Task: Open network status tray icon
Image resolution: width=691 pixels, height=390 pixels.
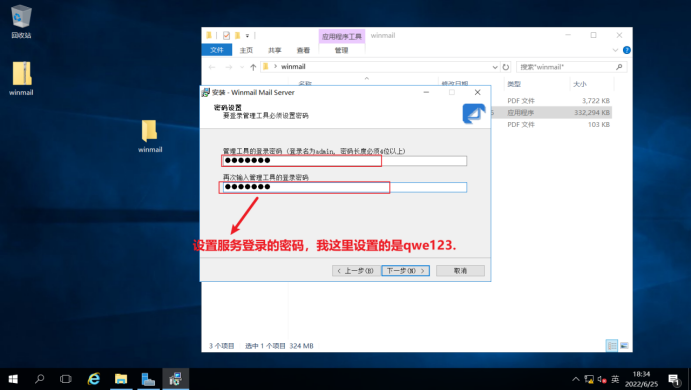Action: pos(589,379)
